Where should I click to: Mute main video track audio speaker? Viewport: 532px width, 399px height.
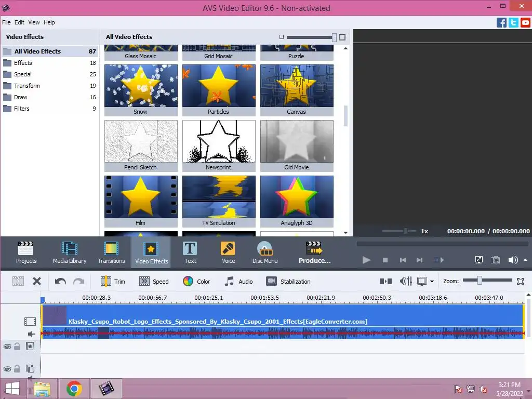point(31,334)
